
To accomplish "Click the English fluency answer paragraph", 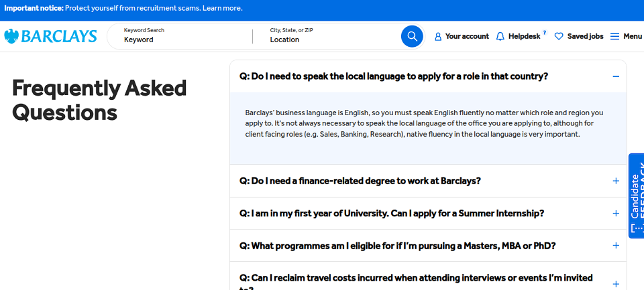I will click(424, 123).
